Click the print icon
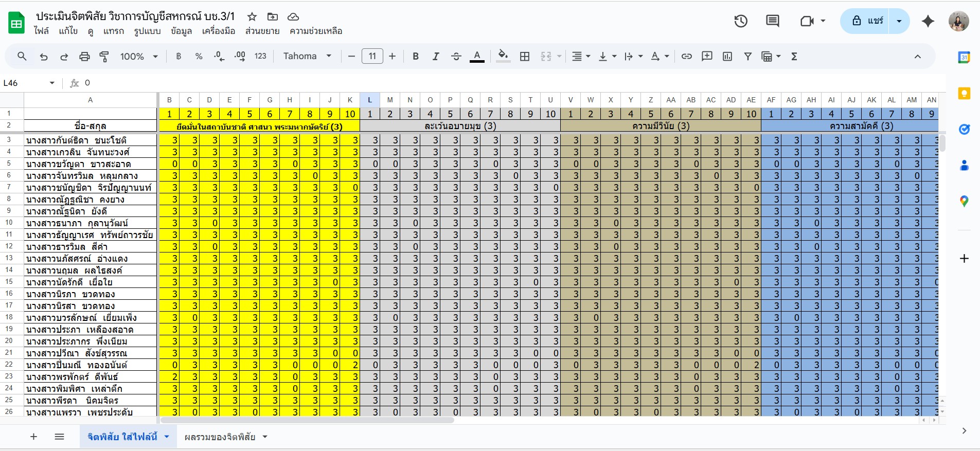The image size is (980, 451). (x=84, y=57)
